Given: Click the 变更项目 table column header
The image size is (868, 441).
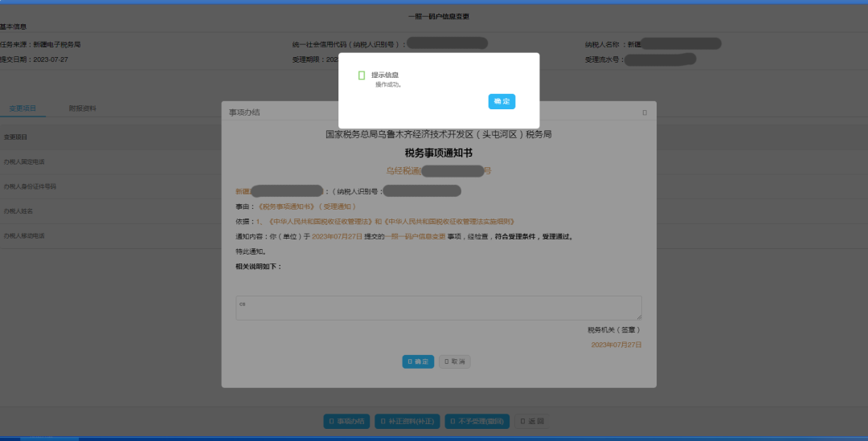Looking at the screenshot, I should [16, 137].
